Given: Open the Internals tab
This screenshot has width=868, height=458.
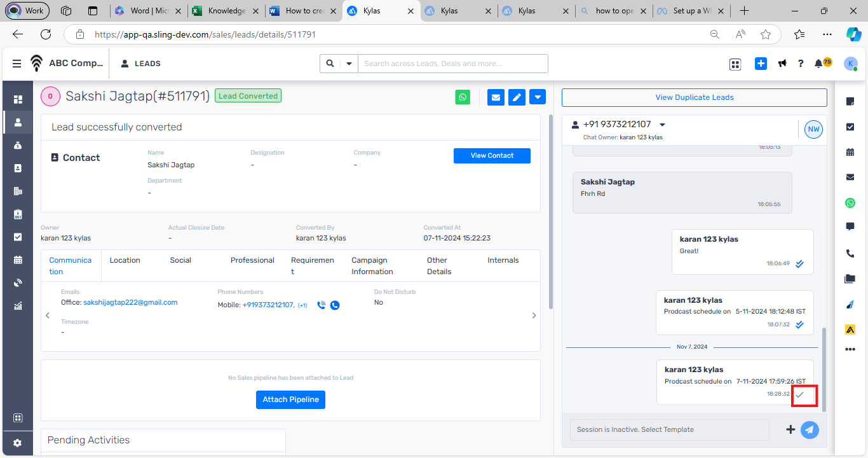Looking at the screenshot, I should pyautogui.click(x=503, y=260).
